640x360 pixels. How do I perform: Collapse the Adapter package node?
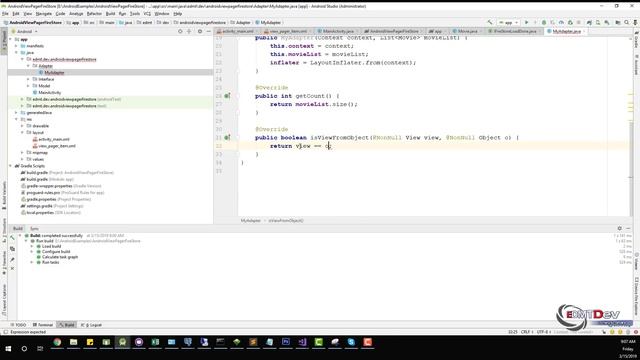coord(29,66)
